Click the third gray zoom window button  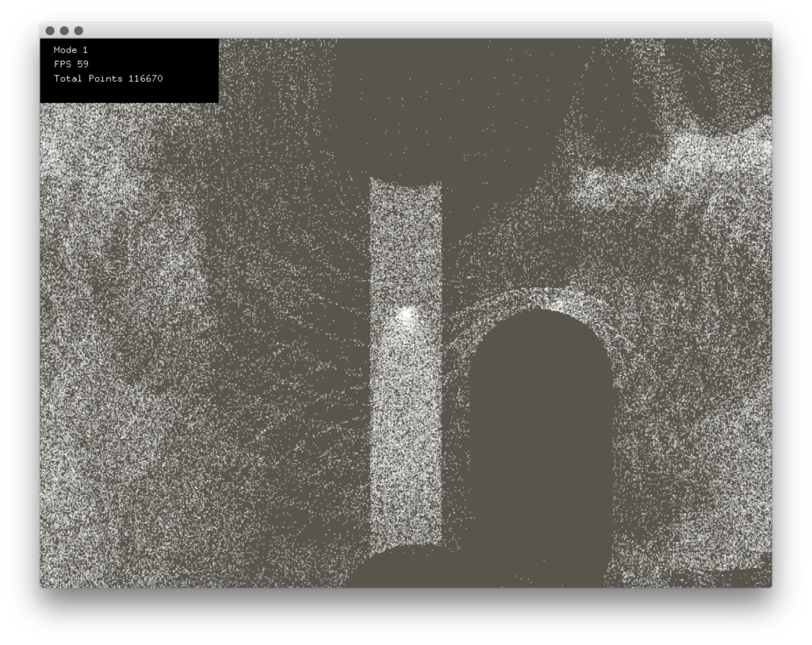click(x=79, y=31)
